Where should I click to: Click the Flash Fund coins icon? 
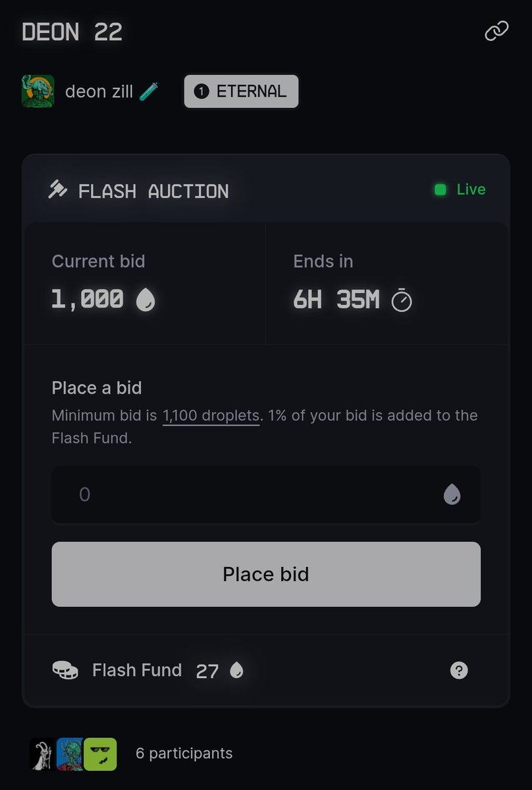coord(65,670)
